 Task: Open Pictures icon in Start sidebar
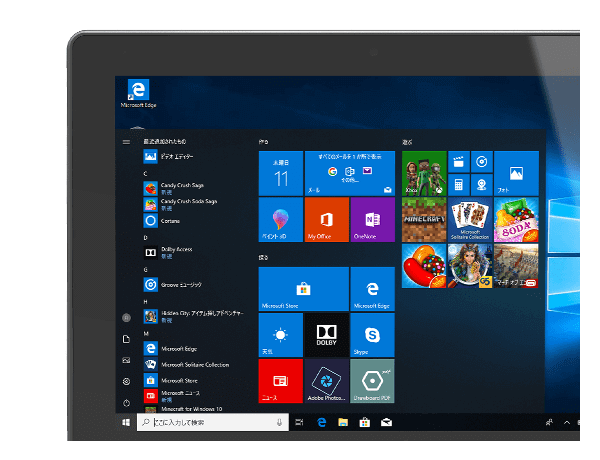tap(126, 360)
